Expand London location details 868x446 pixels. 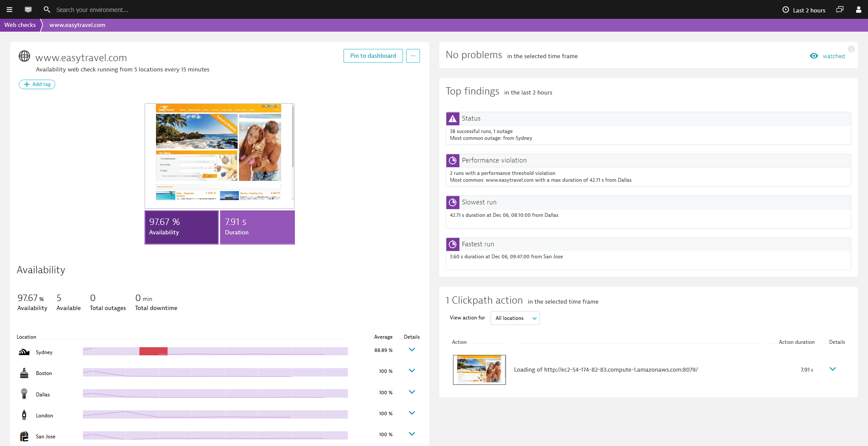point(412,413)
